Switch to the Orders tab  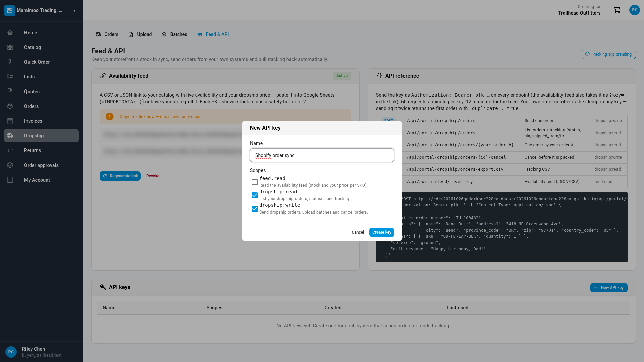[x=107, y=34]
